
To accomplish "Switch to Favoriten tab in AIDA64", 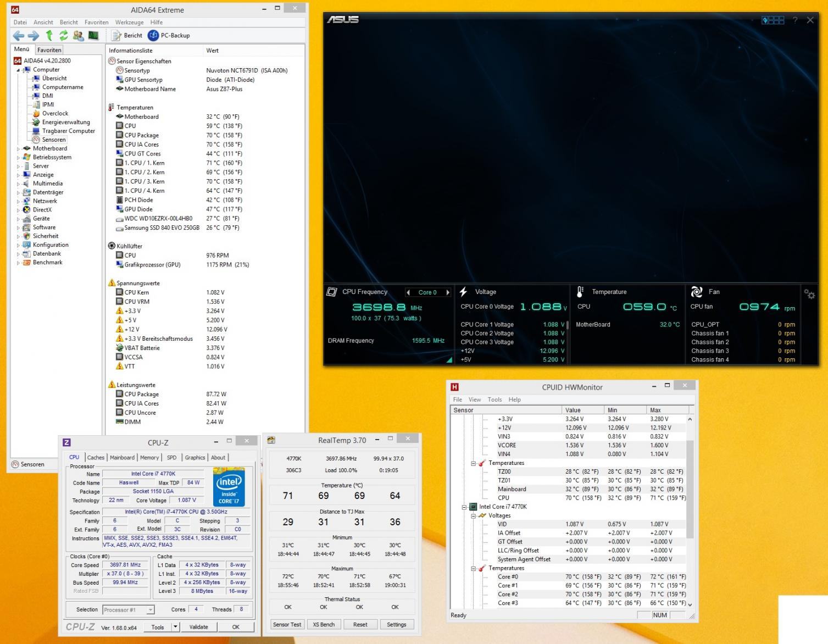I will [49, 50].
